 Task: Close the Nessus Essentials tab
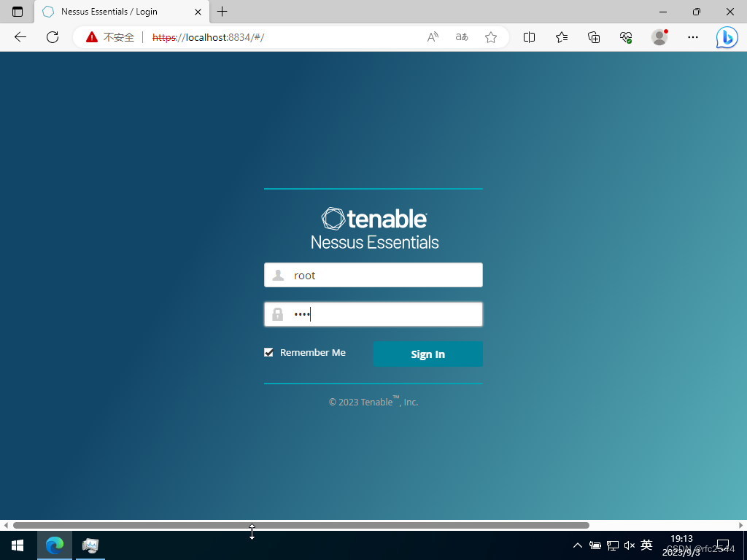[198, 12]
